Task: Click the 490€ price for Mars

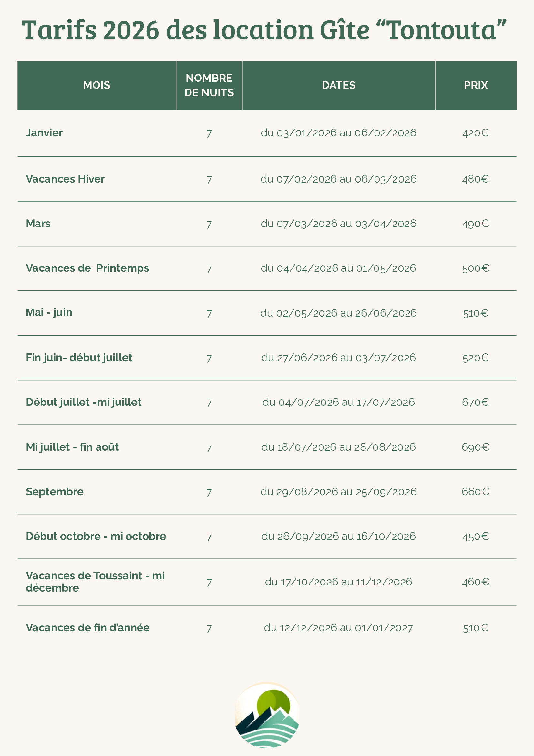Action: [476, 224]
